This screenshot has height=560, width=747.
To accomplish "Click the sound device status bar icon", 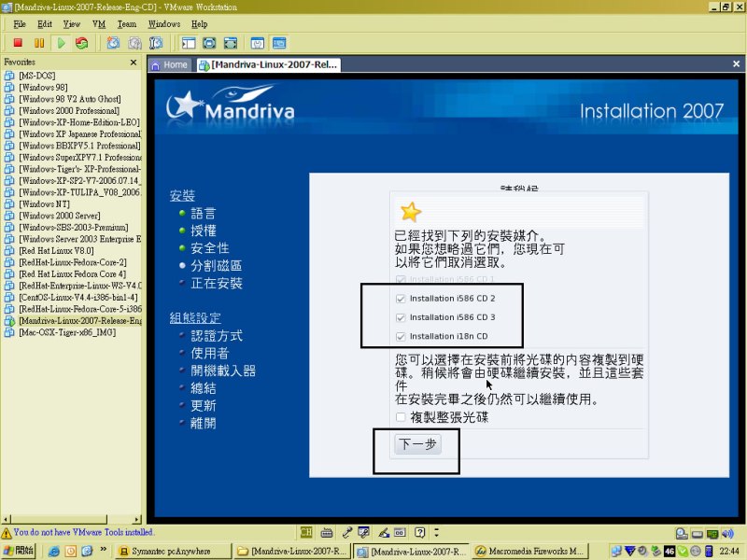I will coord(727,534).
